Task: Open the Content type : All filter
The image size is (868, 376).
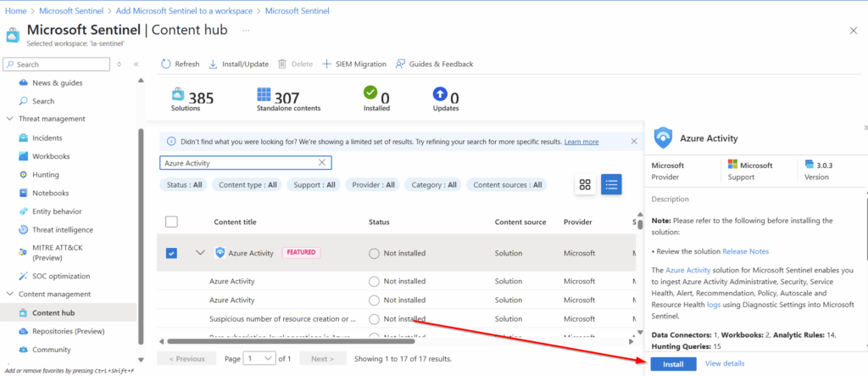Action: [x=248, y=185]
